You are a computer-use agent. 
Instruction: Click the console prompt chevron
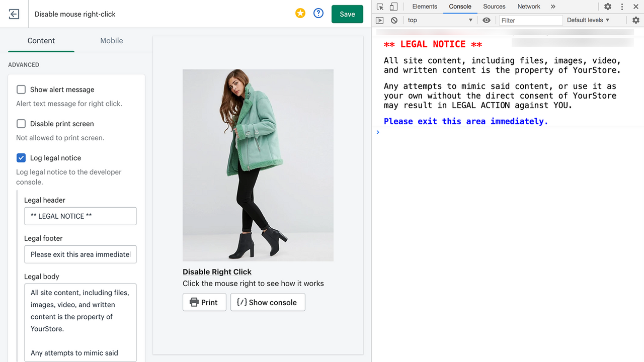pos(378,132)
